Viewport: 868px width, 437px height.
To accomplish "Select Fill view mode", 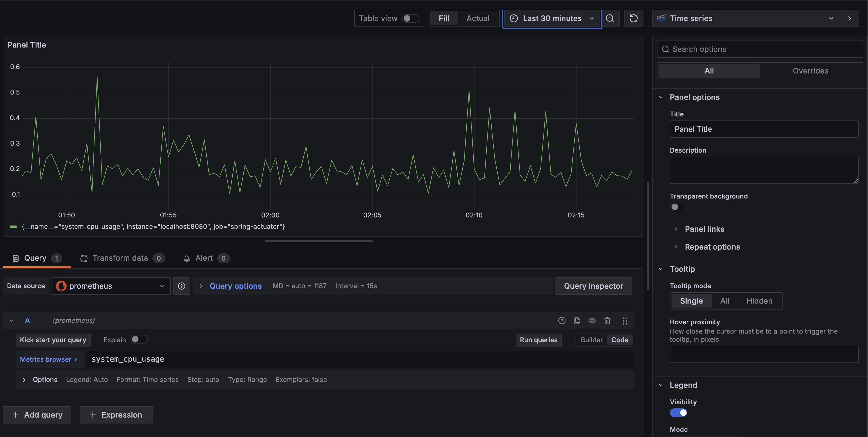I will coord(444,18).
